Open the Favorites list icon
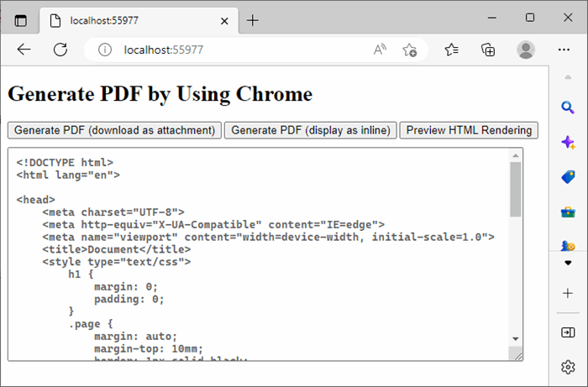588x387 pixels. pos(452,50)
